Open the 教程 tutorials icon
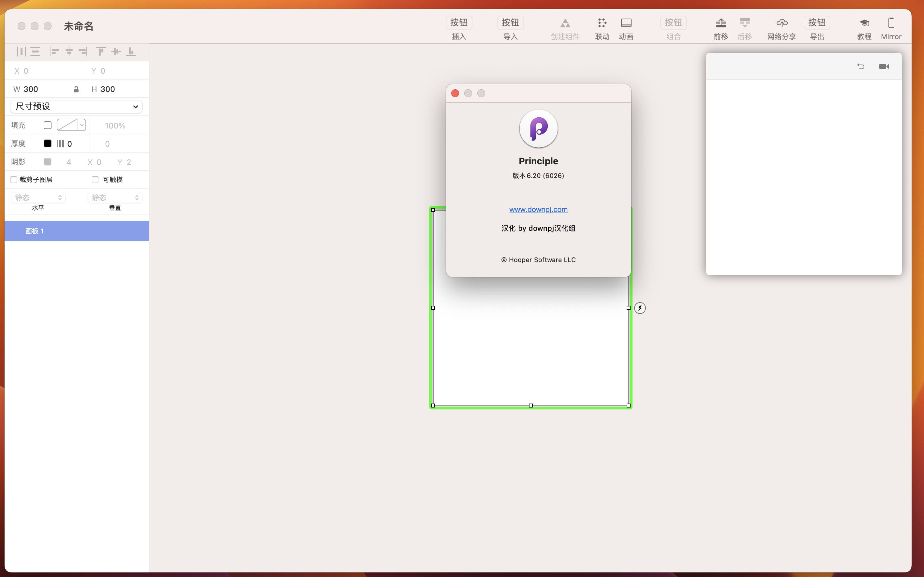Viewport: 924px width, 577px height. (x=864, y=23)
